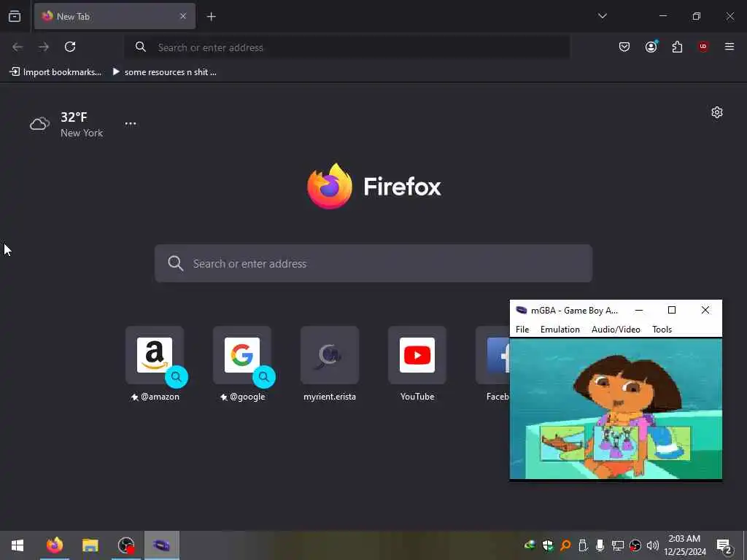Open weather options three-dot menu
The width and height of the screenshot is (747, 560).
(x=131, y=123)
